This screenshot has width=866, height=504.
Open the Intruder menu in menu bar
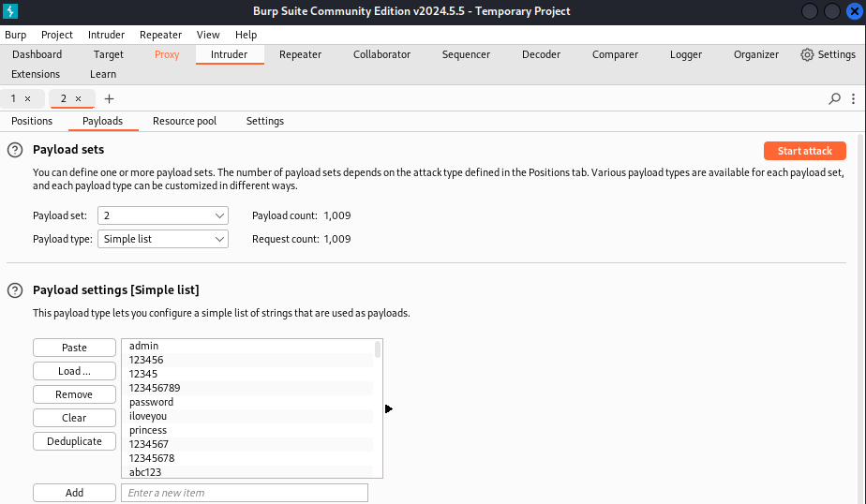tap(106, 35)
